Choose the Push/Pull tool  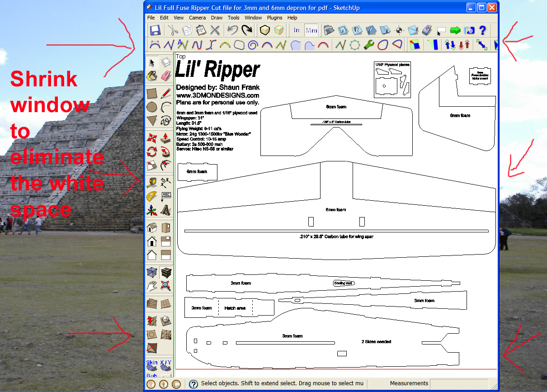point(166,138)
